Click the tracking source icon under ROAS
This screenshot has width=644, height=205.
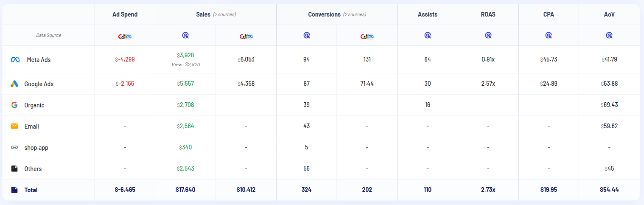(x=488, y=36)
